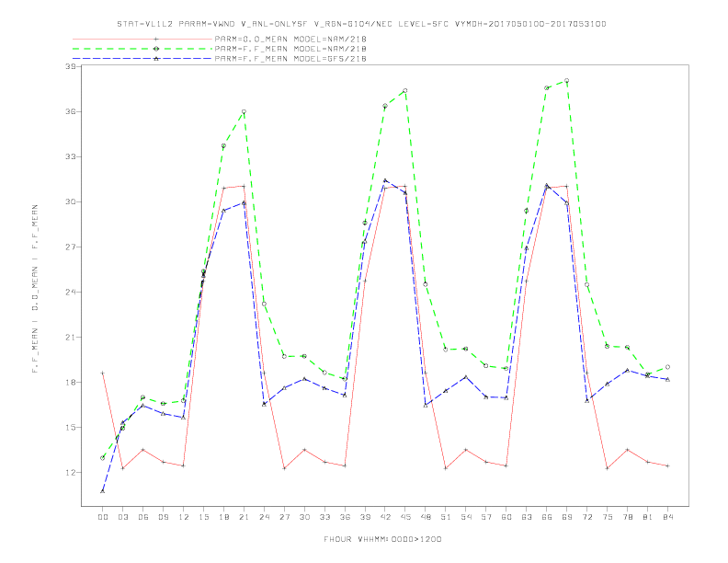
Task: Click x-axis tick label 69
Action: (x=567, y=517)
